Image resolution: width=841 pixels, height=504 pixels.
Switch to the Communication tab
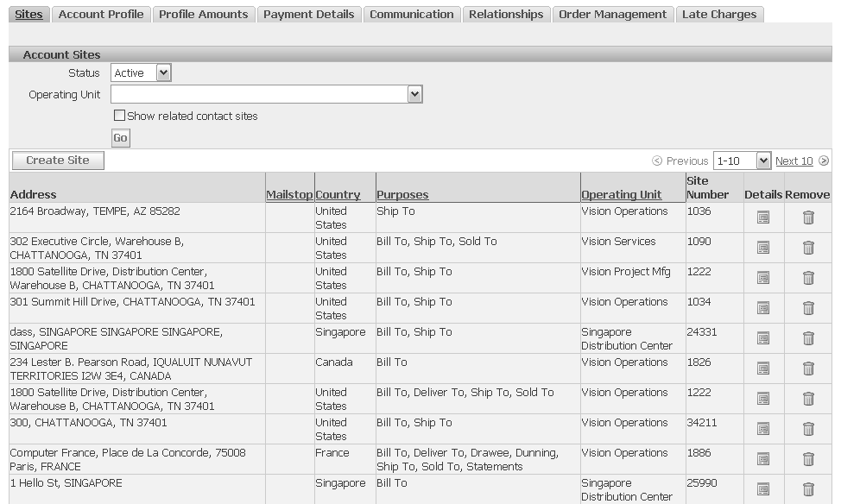[x=411, y=15]
